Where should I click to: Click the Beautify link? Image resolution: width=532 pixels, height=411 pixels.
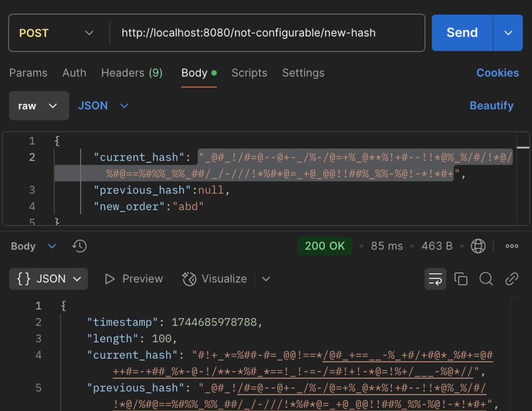[x=491, y=105]
